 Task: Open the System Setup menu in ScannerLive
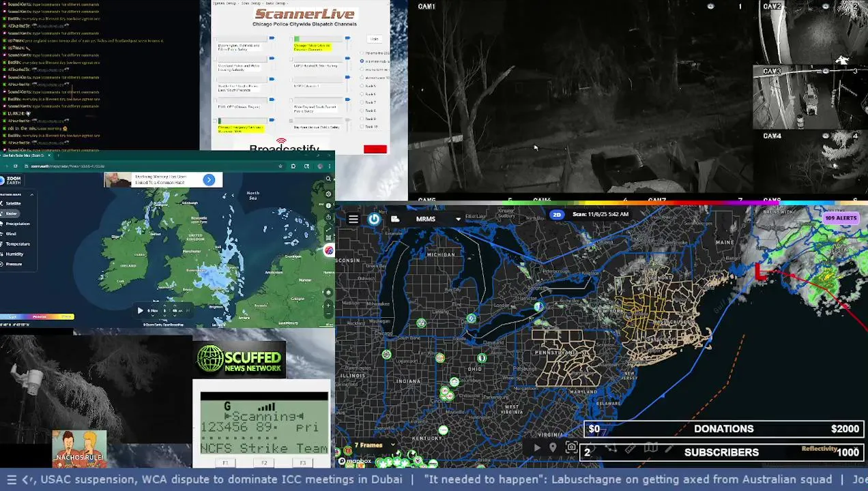[225, 3]
